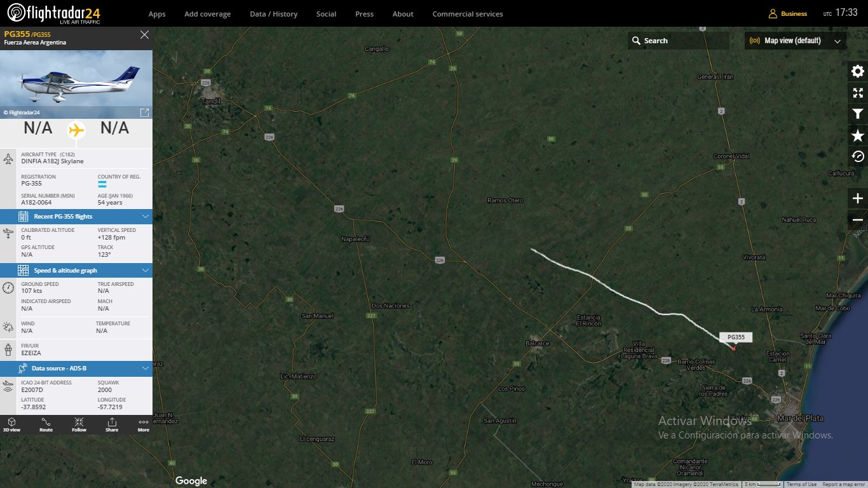Click the aircraft photo thumbnail
Screen dimensions: 868x488
pos(76,84)
